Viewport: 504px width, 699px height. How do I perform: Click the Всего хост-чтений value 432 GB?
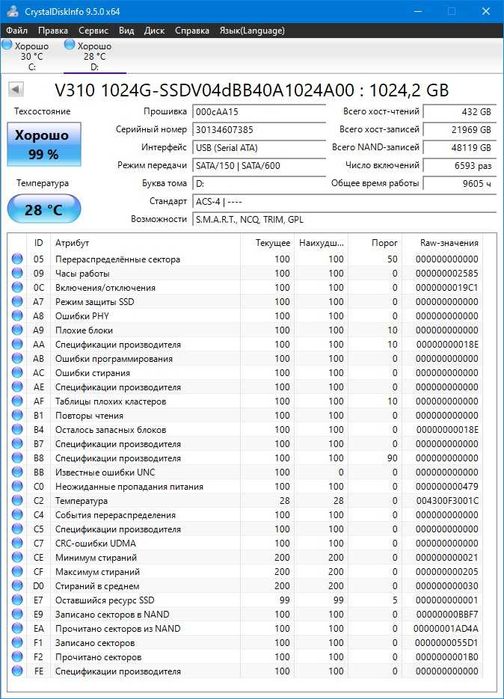pos(459,112)
